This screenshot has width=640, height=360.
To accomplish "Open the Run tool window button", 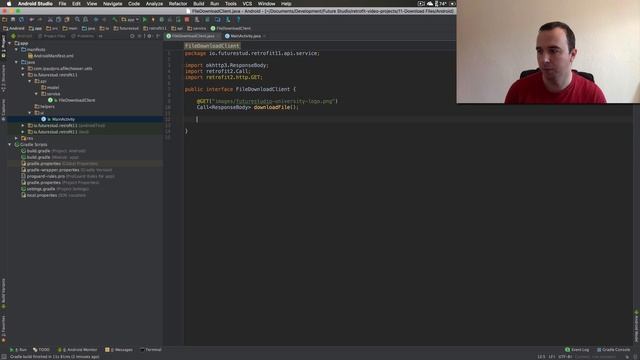I will [18, 350].
